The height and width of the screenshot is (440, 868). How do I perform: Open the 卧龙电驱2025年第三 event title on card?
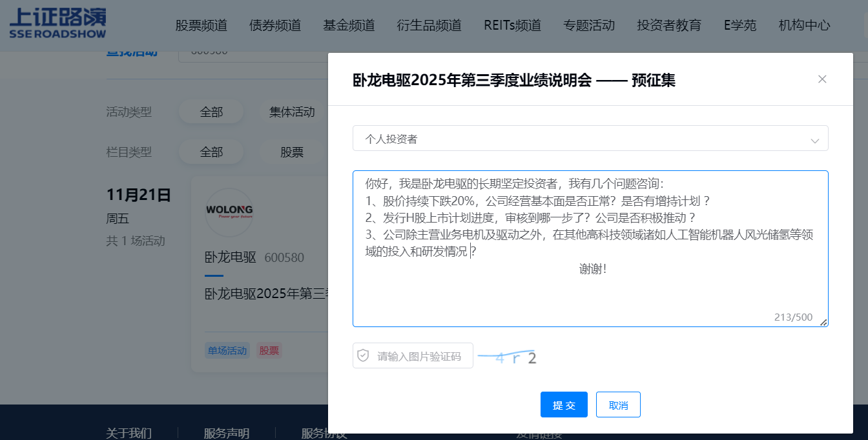point(266,294)
